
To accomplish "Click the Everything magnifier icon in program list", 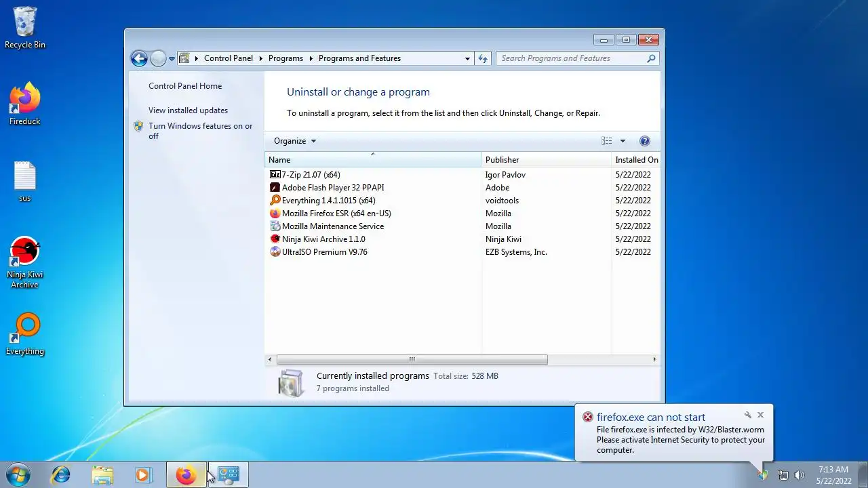I will [x=275, y=201].
